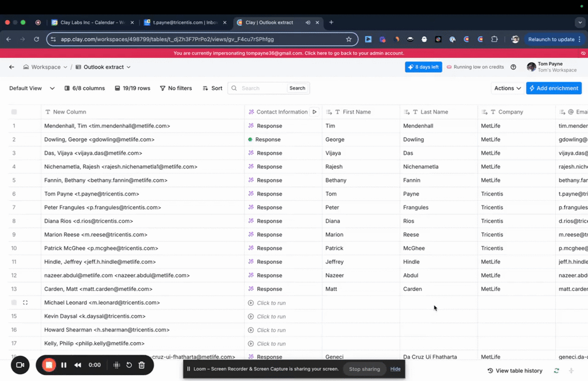Stop the Loom recording with red button
The height and width of the screenshot is (381, 588).
49,365
